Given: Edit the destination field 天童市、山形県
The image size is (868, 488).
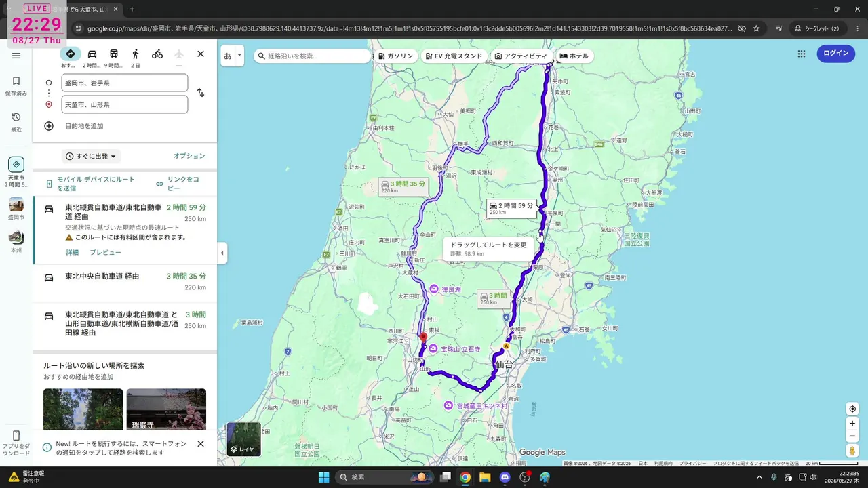Looking at the screenshot, I should (125, 104).
